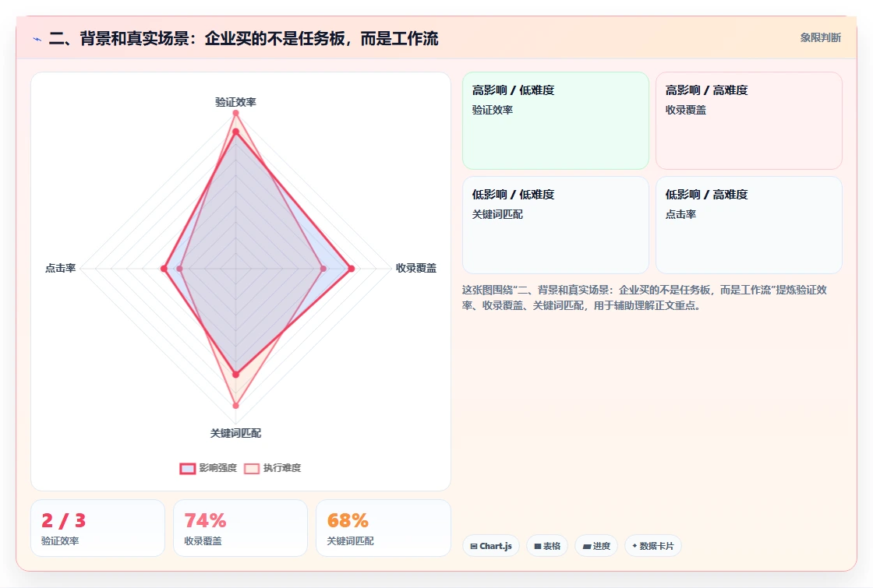This screenshot has height=588, width=873.
Task: Click the 68% 关键词匹配 stat card
Action: (383, 528)
